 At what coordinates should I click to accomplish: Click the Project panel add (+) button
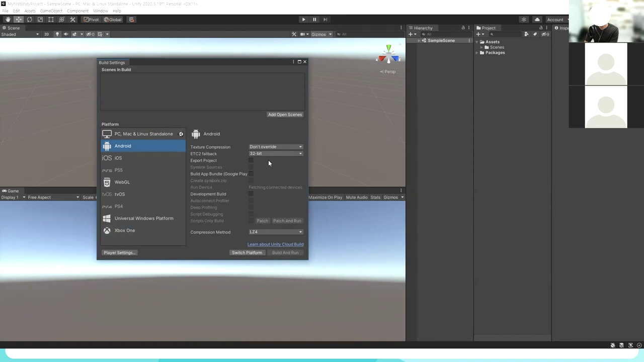click(479, 34)
